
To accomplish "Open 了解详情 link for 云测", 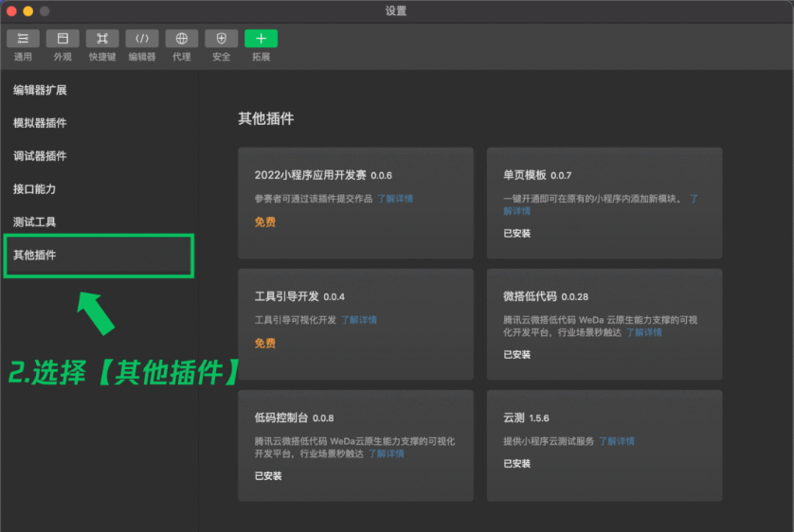I will pyautogui.click(x=616, y=441).
